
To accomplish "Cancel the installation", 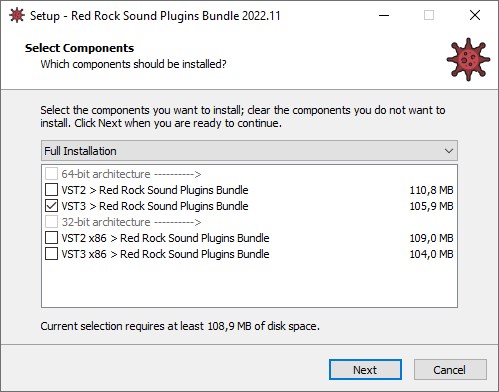I will tap(450, 370).
